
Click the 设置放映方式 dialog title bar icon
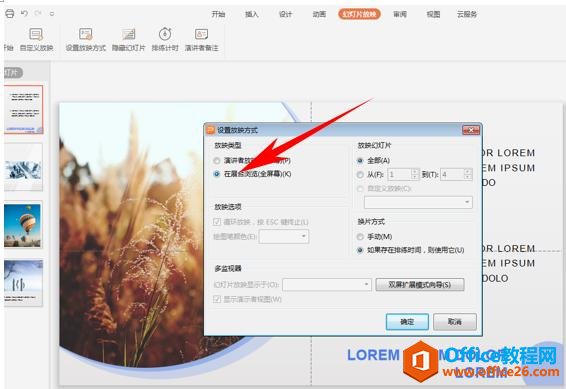pyautogui.click(x=210, y=130)
